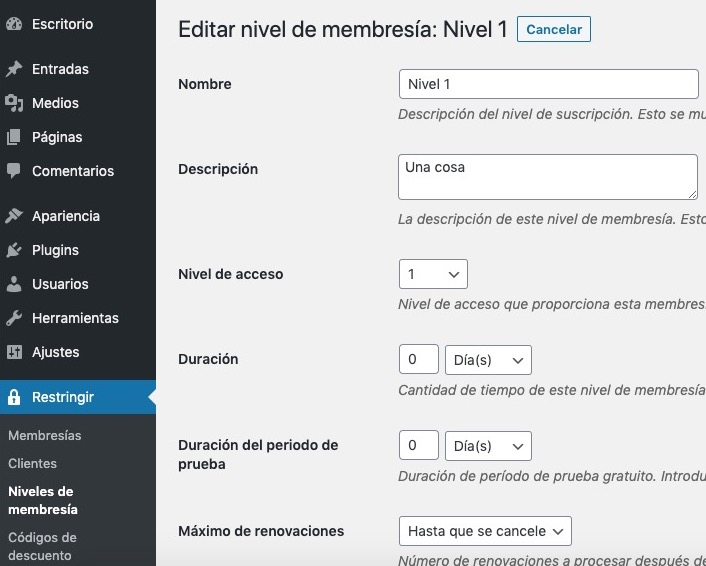Viewport: 706px width, 566px height.
Task: Expand the Nivel de acceso dropdown
Action: pos(433,274)
